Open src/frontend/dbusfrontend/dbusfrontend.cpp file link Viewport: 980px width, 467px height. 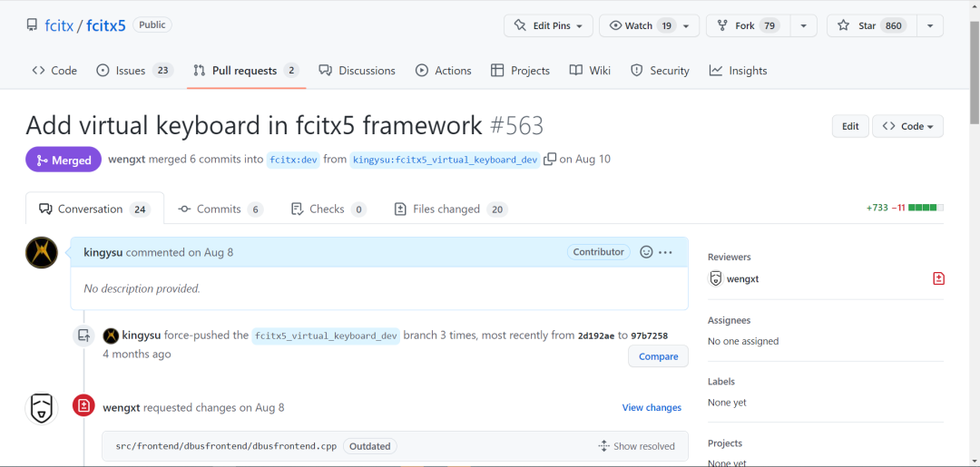tap(226, 446)
